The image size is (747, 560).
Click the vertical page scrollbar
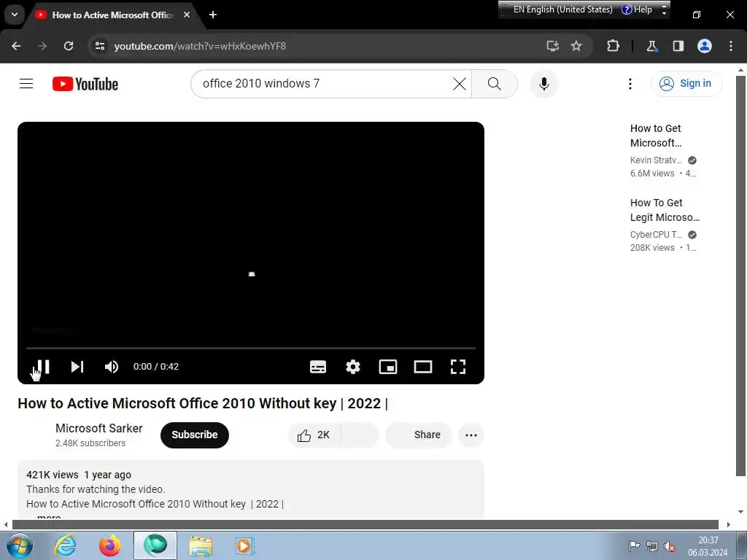tap(740, 276)
